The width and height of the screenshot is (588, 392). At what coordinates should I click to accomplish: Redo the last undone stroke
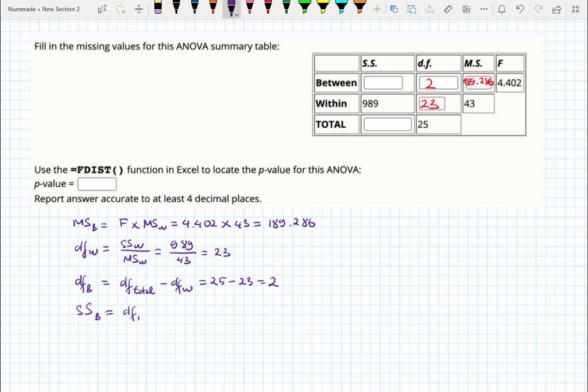[539, 9]
